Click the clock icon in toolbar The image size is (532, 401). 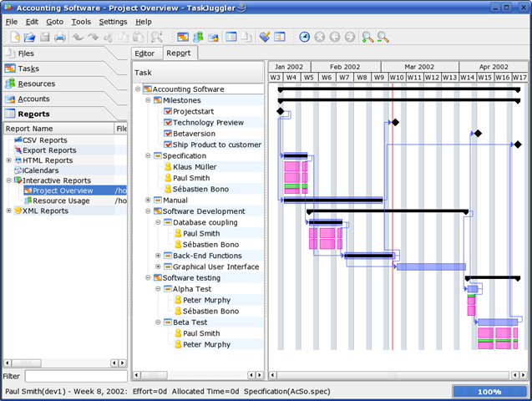[x=305, y=37]
